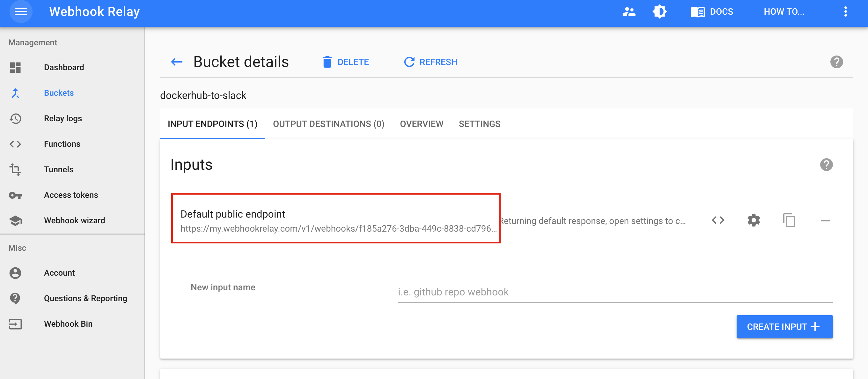This screenshot has width=868, height=379.
Task: Open the Dashboard from the sidebar
Action: tap(64, 67)
